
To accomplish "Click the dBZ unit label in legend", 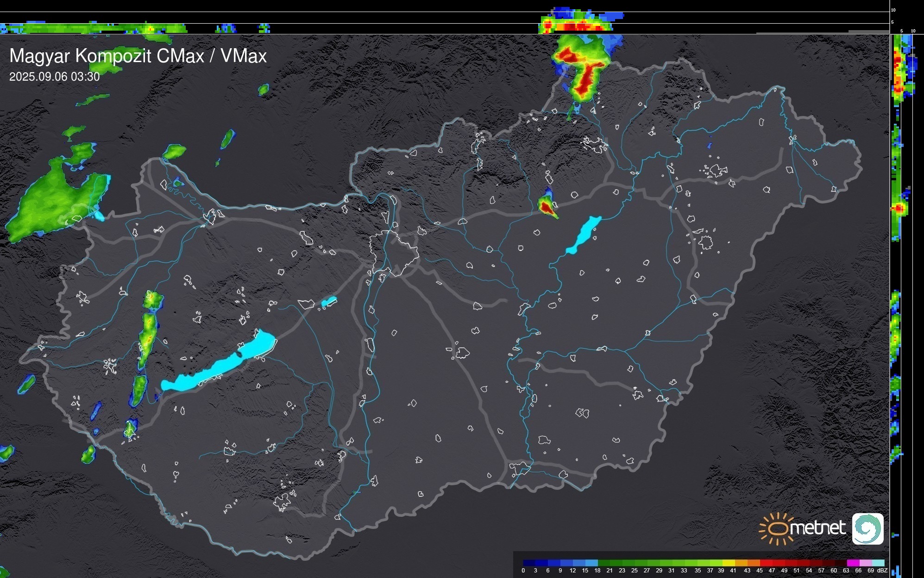I will (882, 571).
